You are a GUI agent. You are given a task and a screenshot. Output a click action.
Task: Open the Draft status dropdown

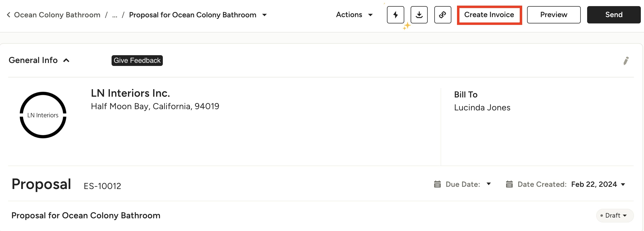pyautogui.click(x=615, y=215)
